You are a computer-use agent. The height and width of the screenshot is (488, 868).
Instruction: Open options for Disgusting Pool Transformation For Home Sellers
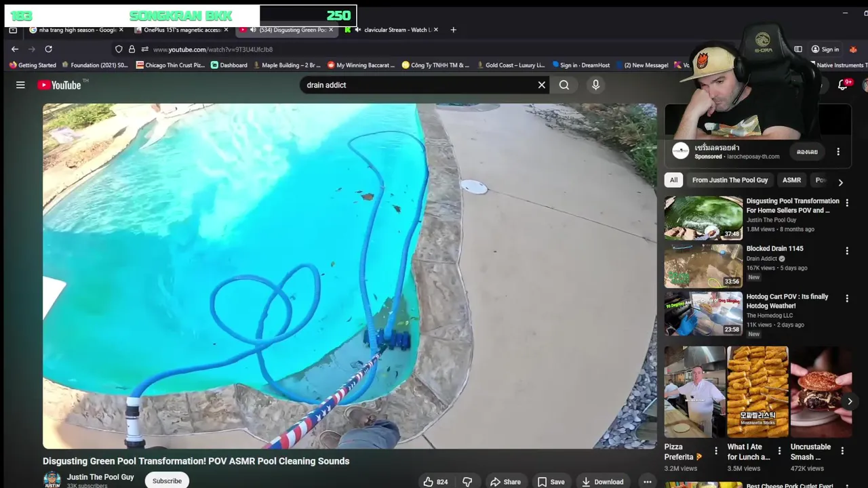click(846, 203)
